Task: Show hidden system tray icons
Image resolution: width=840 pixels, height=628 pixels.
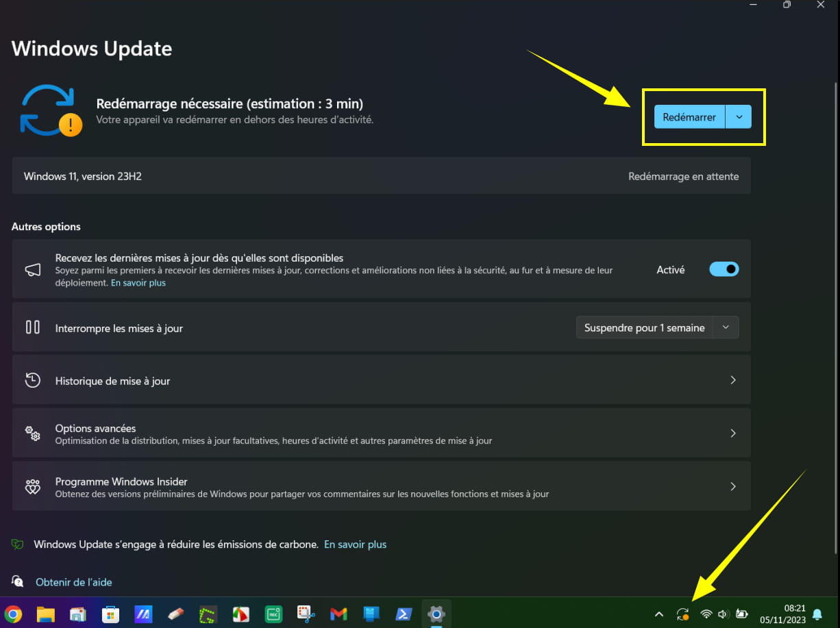Action: tap(659, 614)
